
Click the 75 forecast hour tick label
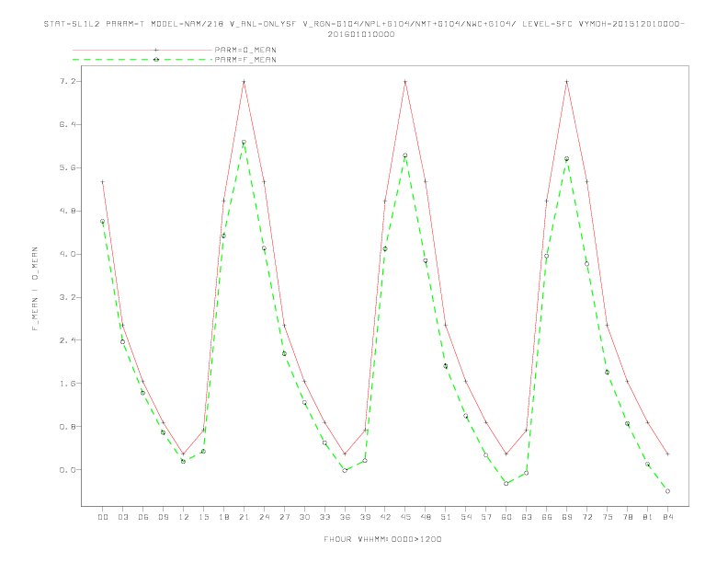pyautogui.click(x=608, y=517)
